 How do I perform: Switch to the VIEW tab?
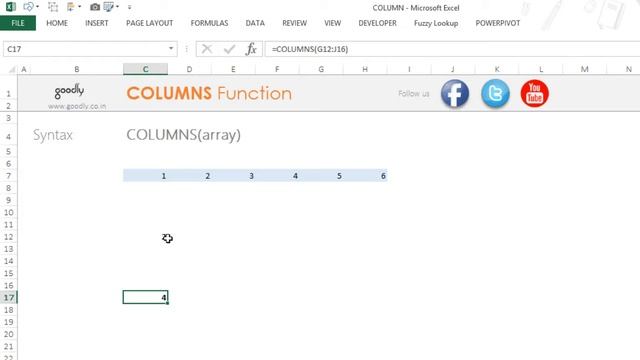[x=333, y=23]
